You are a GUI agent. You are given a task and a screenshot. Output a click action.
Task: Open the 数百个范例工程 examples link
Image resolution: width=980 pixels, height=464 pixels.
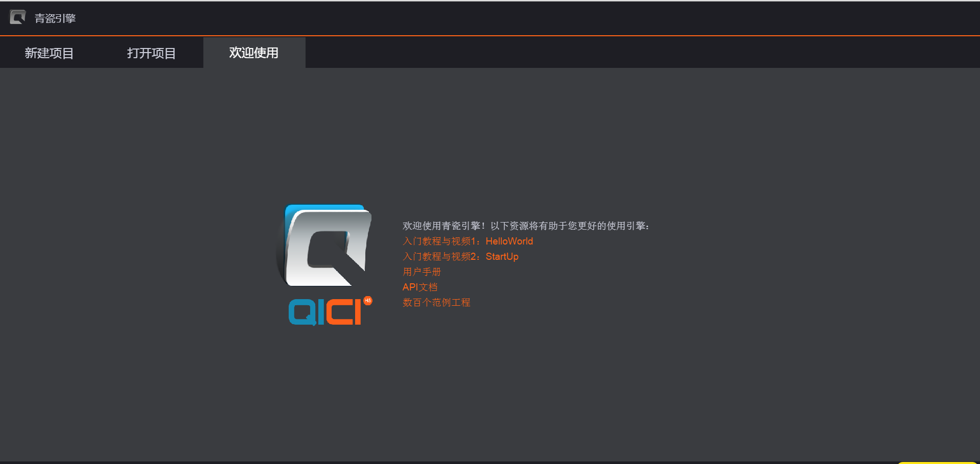[436, 302]
